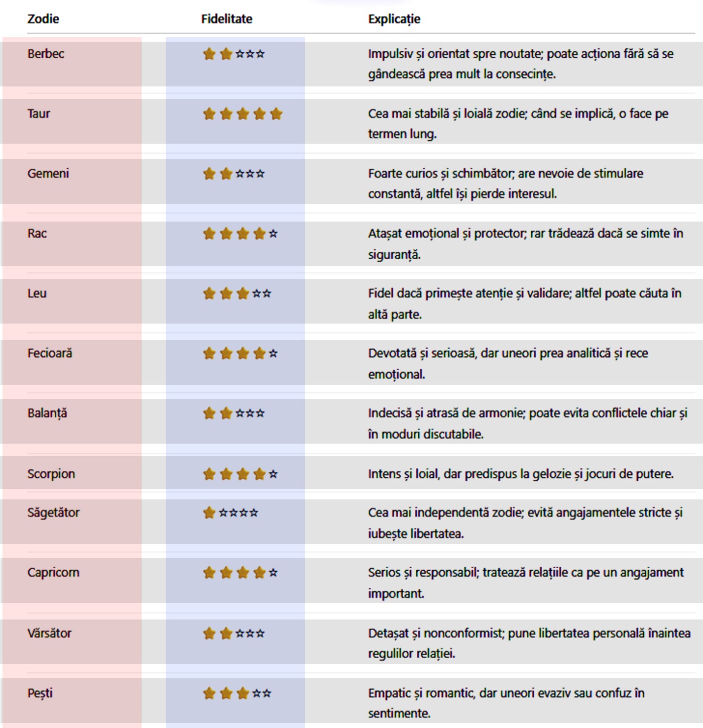Click the Rac row's star rating
The height and width of the screenshot is (728, 703).
(241, 234)
